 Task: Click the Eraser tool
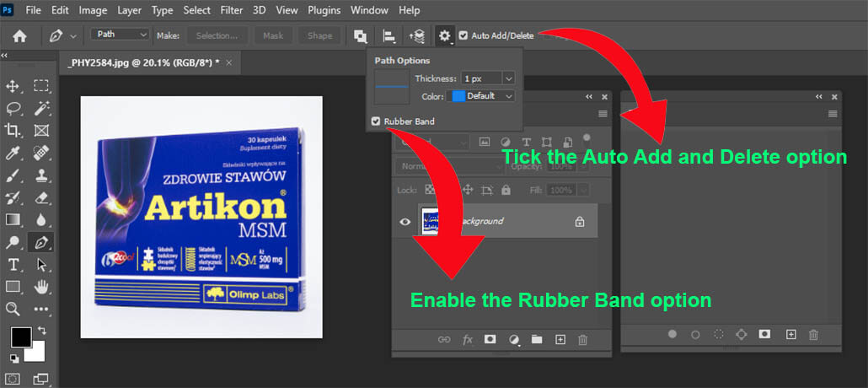point(41,198)
